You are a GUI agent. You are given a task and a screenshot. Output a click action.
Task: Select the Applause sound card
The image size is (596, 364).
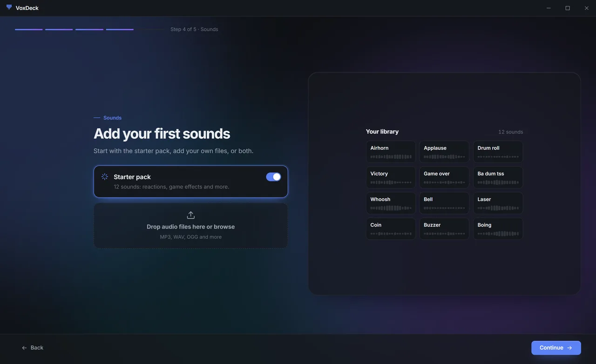point(444,152)
